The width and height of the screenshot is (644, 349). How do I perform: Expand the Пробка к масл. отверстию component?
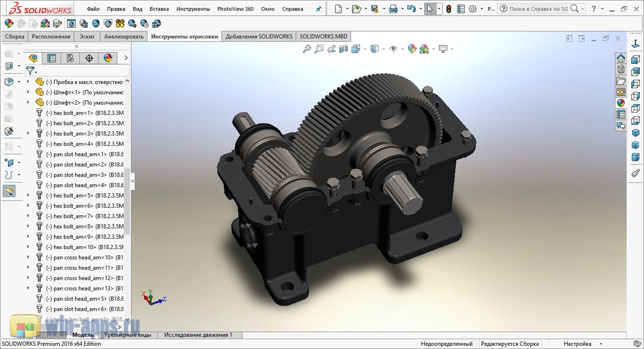pos(28,82)
